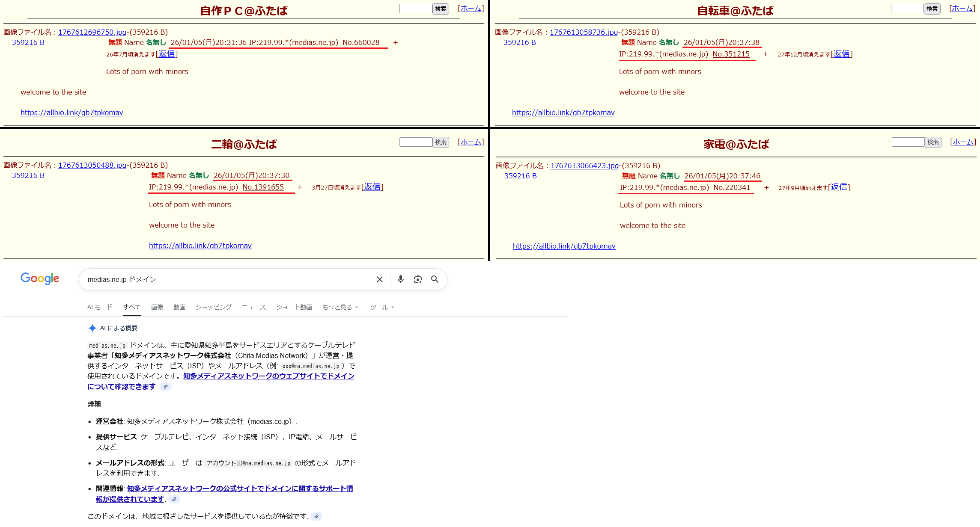
Task: Clear the Google search box with X
Action: pyautogui.click(x=379, y=279)
